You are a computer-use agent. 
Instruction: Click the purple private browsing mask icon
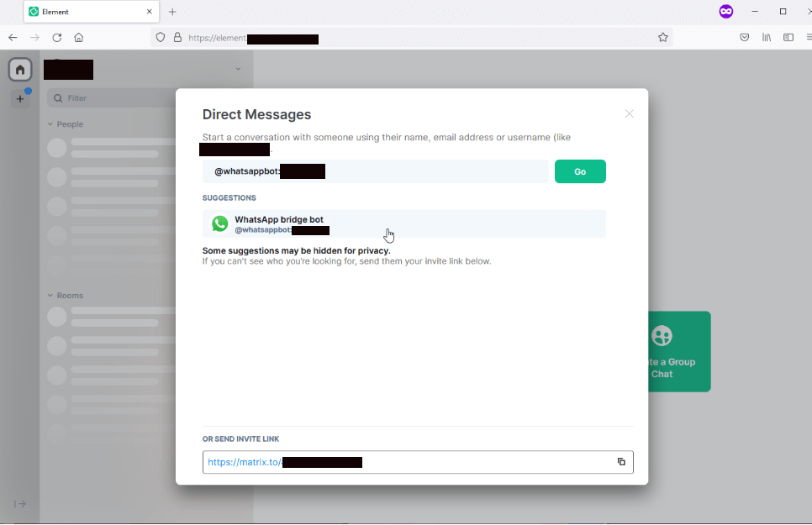726,12
